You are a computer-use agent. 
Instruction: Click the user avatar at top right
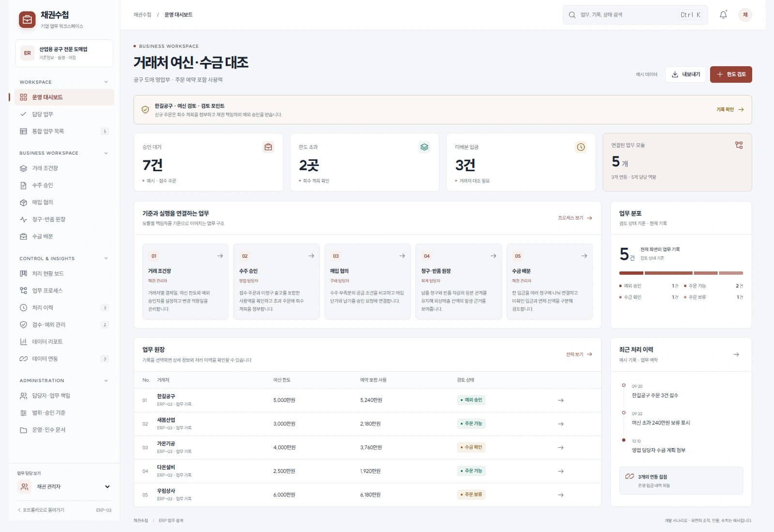(x=745, y=15)
